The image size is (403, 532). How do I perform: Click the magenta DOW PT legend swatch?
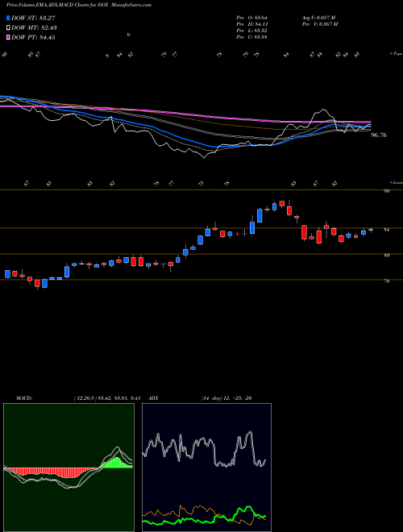[9, 37]
